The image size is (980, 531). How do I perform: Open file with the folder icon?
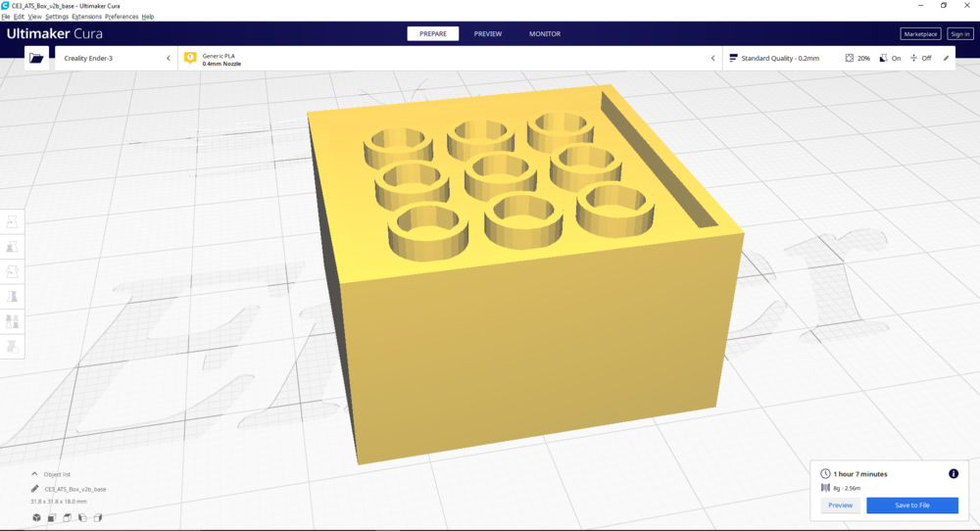point(37,58)
